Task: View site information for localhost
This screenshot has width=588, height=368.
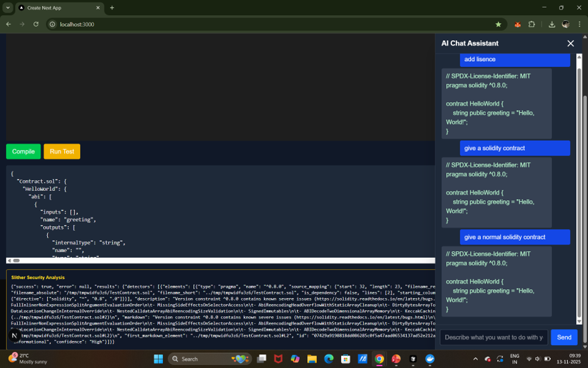Action: (x=52, y=25)
